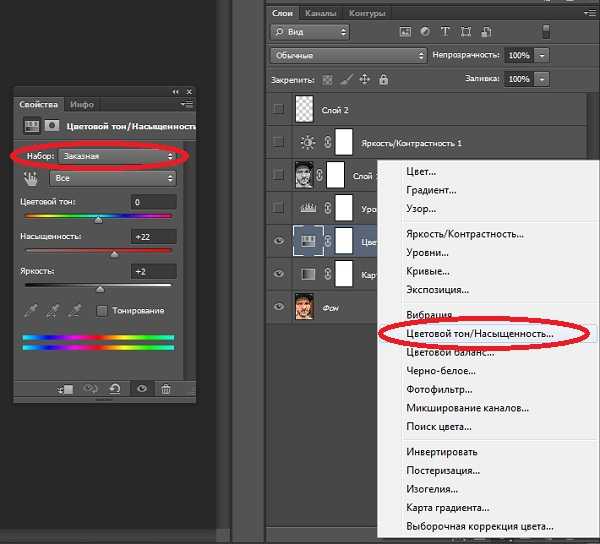Viewport: 600px width, 544px height.
Task: Toggle layer filtering switch
Action: (x=546, y=32)
